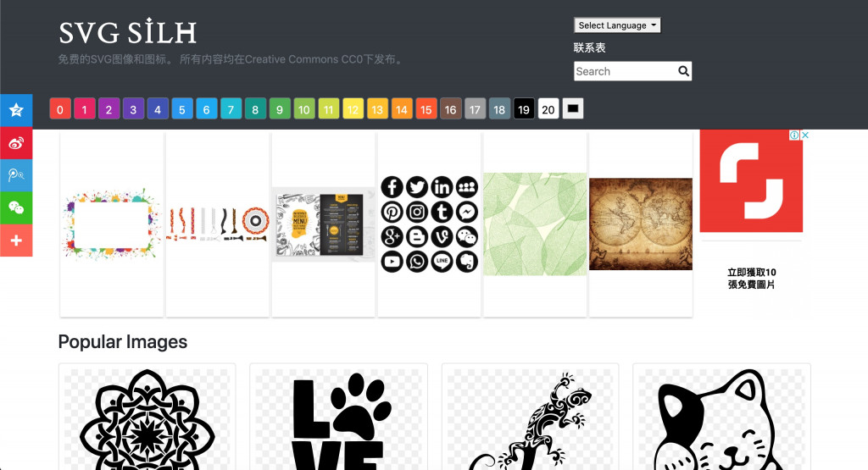
Task: Click the red logo advertisement banner
Action: 751,181
